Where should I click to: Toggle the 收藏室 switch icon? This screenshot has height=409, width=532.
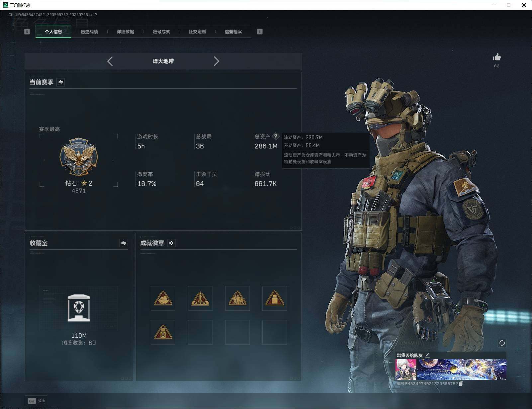click(x=124, y=243)
